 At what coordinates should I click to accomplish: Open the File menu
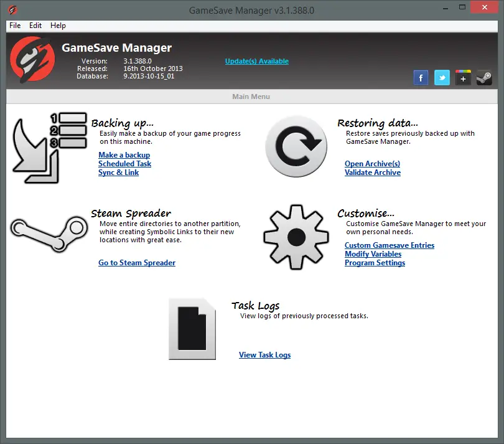(x=15, y=26)
